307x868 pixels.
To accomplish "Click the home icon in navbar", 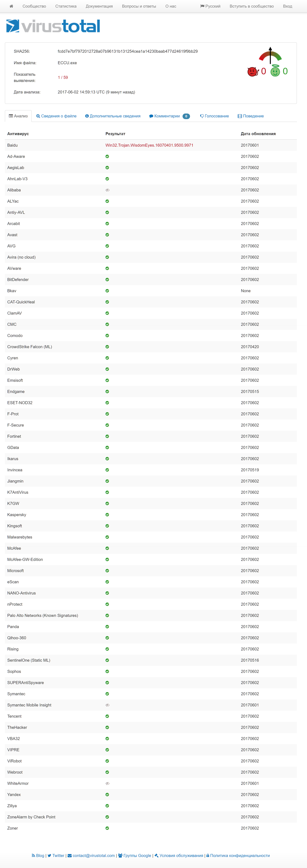I will click(11, 6).
